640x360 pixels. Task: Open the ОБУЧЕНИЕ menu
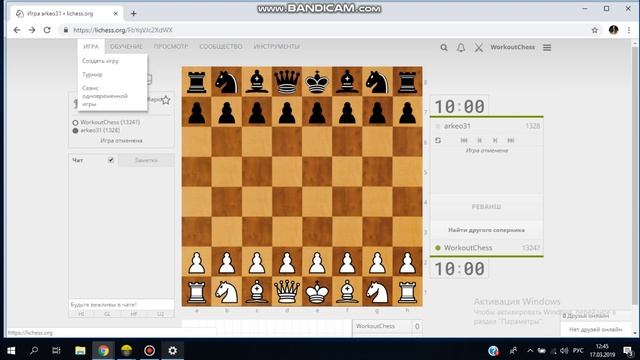pos(126,47)
